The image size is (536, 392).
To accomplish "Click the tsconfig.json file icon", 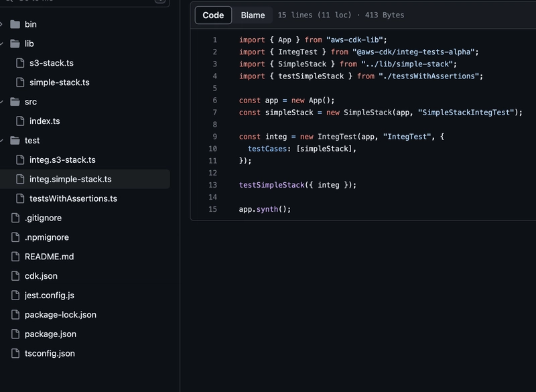I will pos(15,353).
